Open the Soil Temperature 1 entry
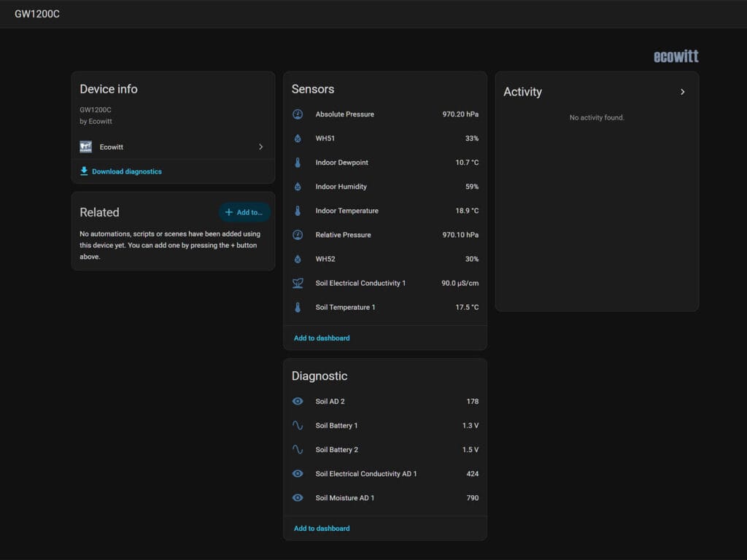Viewport: 747px width, 560px height. point(385,307)
